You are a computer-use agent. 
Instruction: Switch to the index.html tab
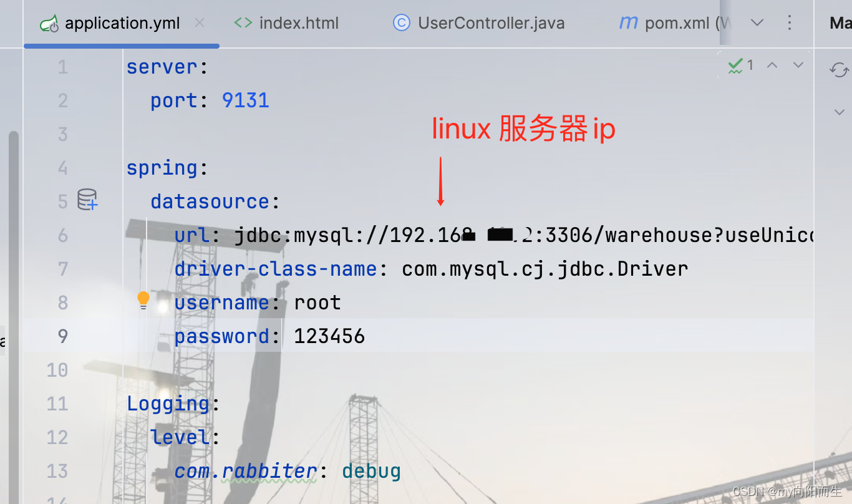click(299, 22)
